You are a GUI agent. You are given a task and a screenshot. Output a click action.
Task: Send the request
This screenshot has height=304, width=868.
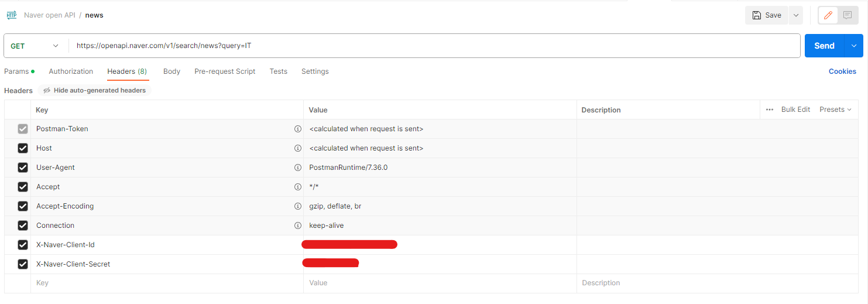pyautogui.click(x=824, y=46)
